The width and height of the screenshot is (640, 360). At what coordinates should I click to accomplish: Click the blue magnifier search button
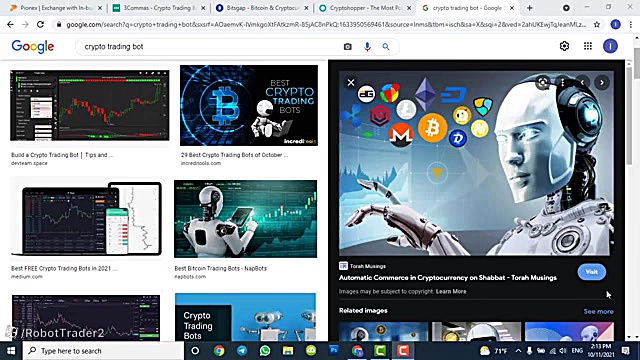click(386, 47)
